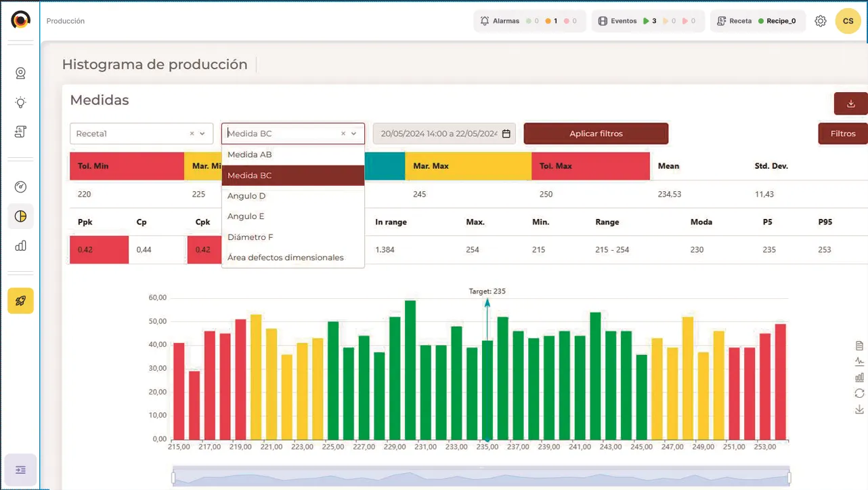The width and height of the screenshot is (868, 490).
Task: Open the settings gear icon
Action: (x=821, y=21)
